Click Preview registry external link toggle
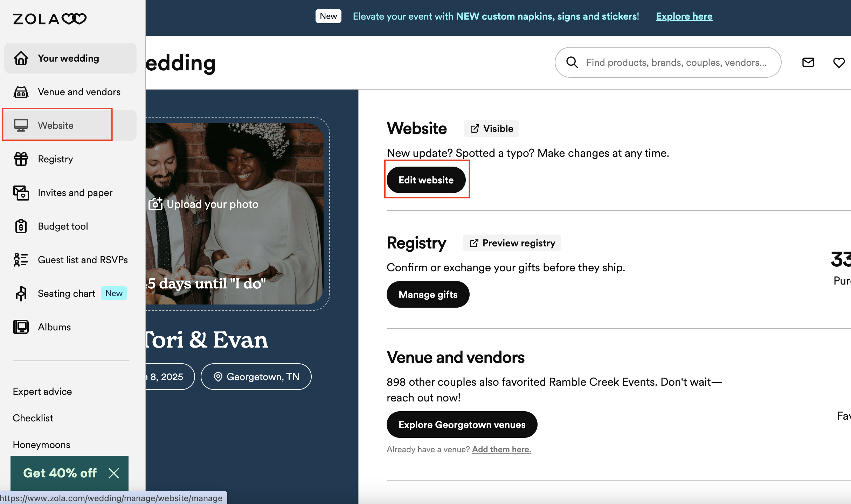851x504 pixels. pyautogui.click(x=511, y=243)
